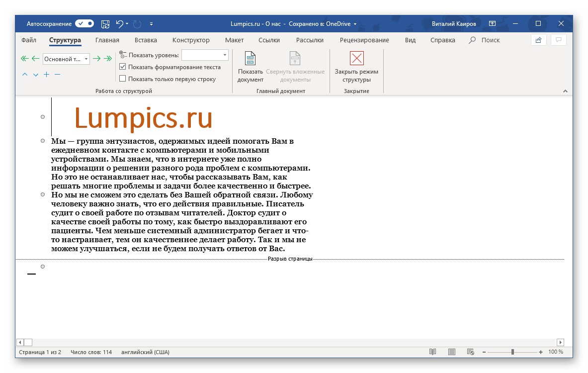Screen dimensions: 588x373
Task: Uncheck Показать форматирование текста
Action: tap(123, 67)
